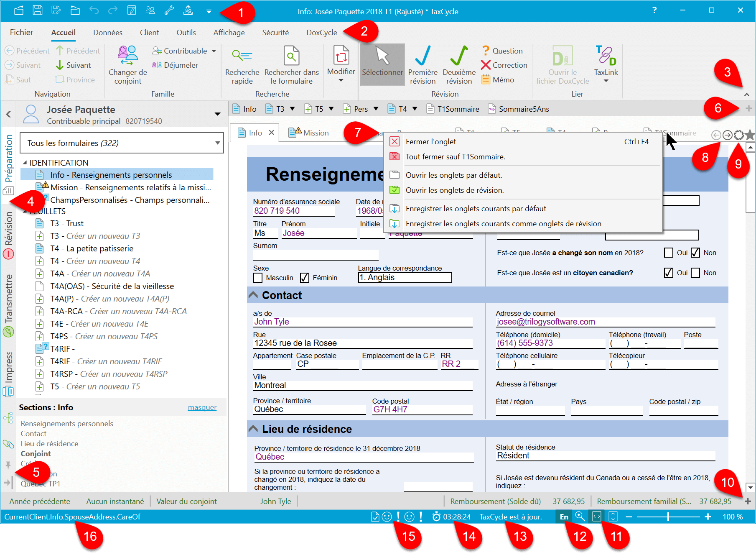Add a Question review mark
The width and height of the screenshot is (756, 555).
coord(502,51)
